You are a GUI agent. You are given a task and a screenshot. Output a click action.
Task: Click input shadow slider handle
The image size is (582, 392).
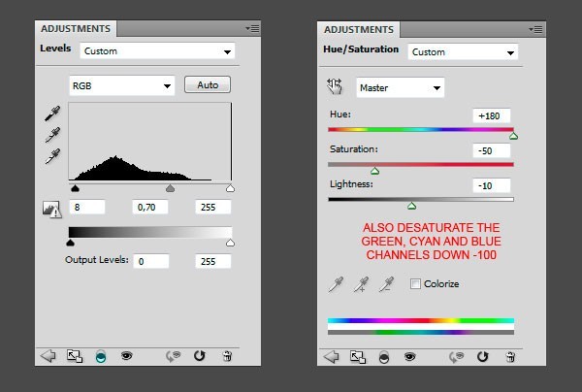pyautogui.click(x=75, y=188)
